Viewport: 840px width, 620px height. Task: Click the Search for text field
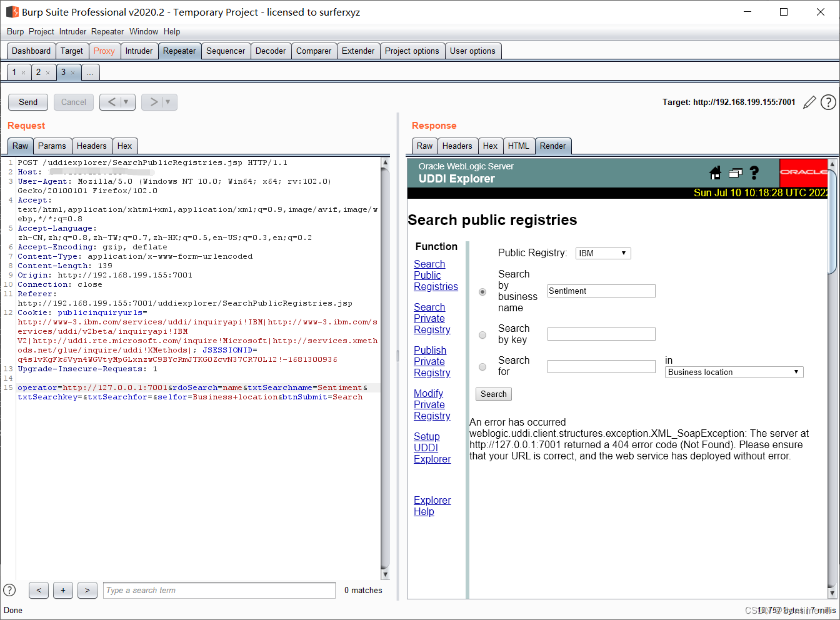601,366
